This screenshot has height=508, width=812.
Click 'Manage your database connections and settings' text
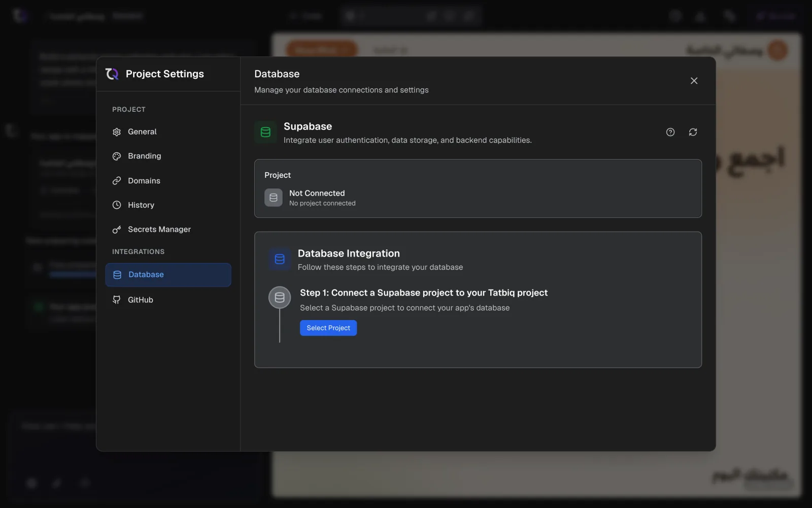pyautogui.click(x=341, y=90)
